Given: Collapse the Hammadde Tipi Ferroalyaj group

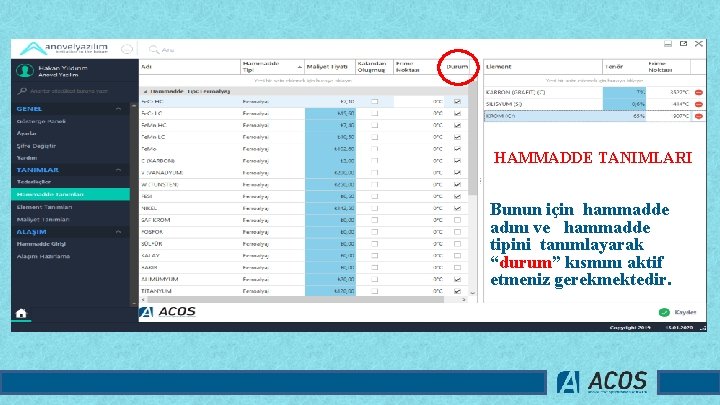Looking at the screenshot, I should 145,91.
